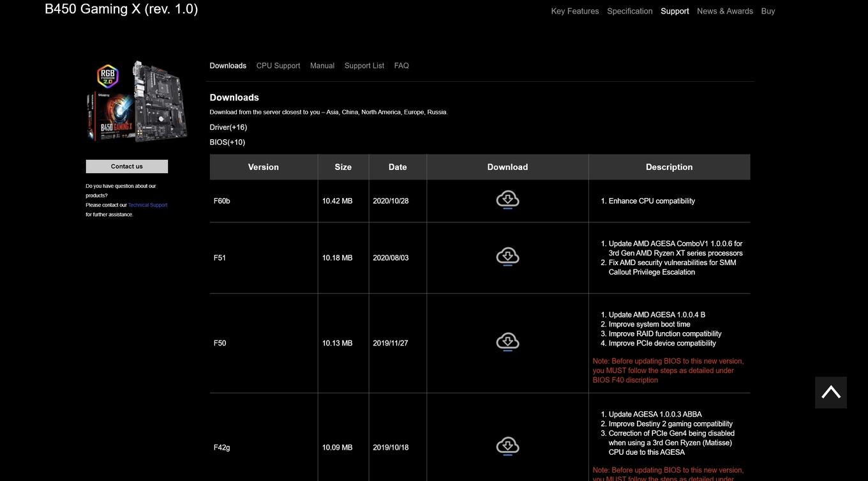This screenshot has width=868, height=481.
Task: Download BIOS version F60b
Action: pos(507,200)
